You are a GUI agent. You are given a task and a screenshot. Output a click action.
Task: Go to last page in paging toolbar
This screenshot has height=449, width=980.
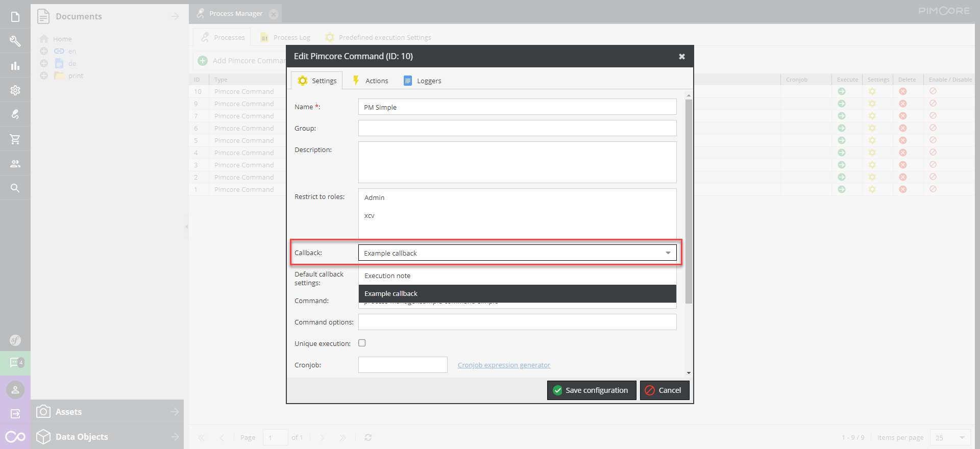click(342, 437)
